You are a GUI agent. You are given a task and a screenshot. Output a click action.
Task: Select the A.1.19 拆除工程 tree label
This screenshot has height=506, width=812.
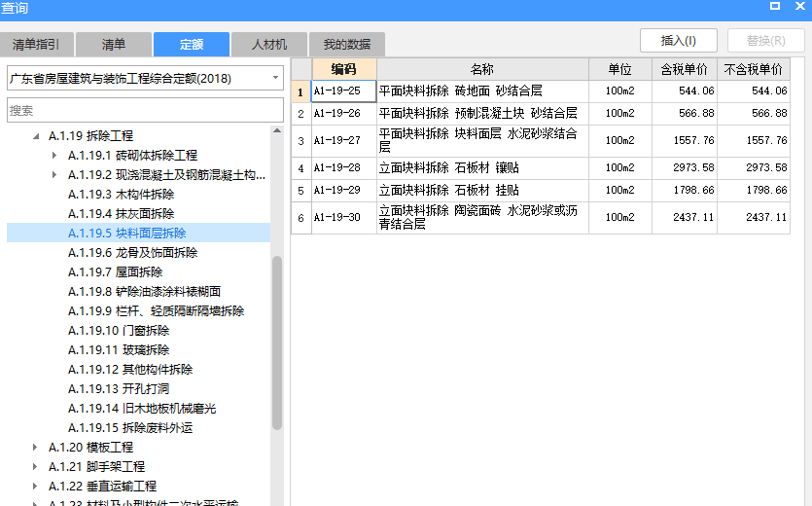[90, 136]
